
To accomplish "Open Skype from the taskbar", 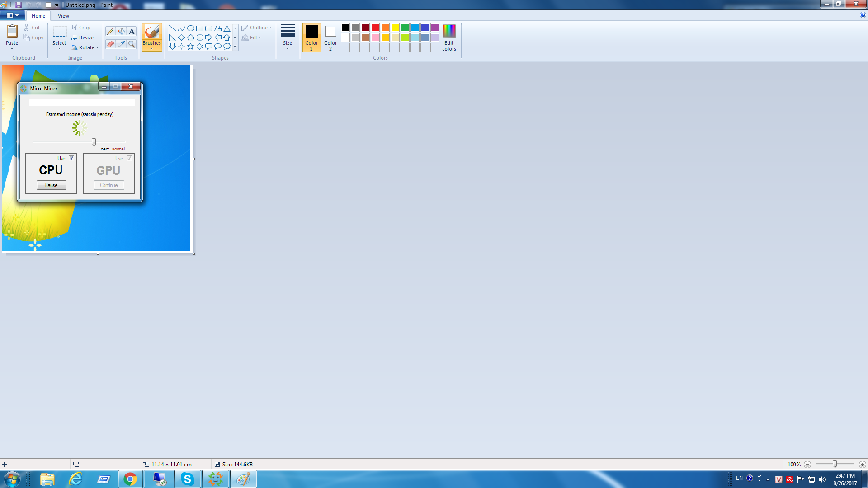I will click(x=187, y=479).
